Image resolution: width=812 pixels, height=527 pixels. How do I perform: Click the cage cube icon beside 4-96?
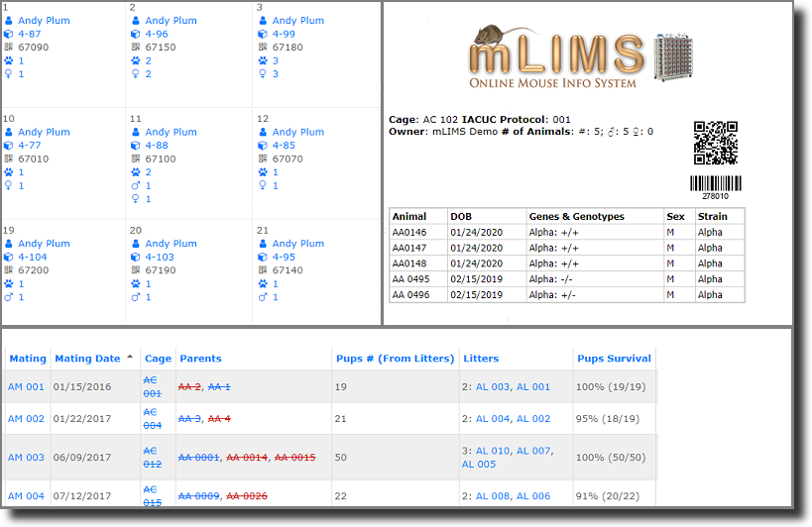(x=136, y=34)
